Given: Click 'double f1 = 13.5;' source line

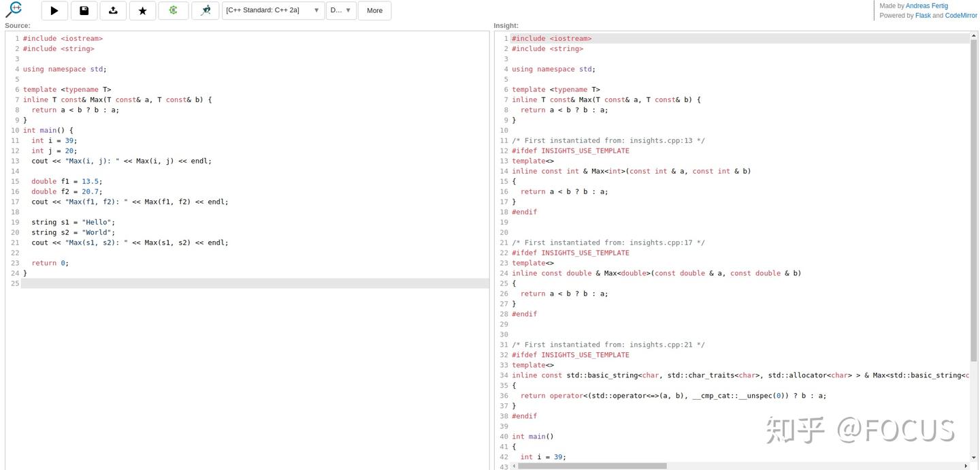Looking at the screenshot, I should coord(67,181).
